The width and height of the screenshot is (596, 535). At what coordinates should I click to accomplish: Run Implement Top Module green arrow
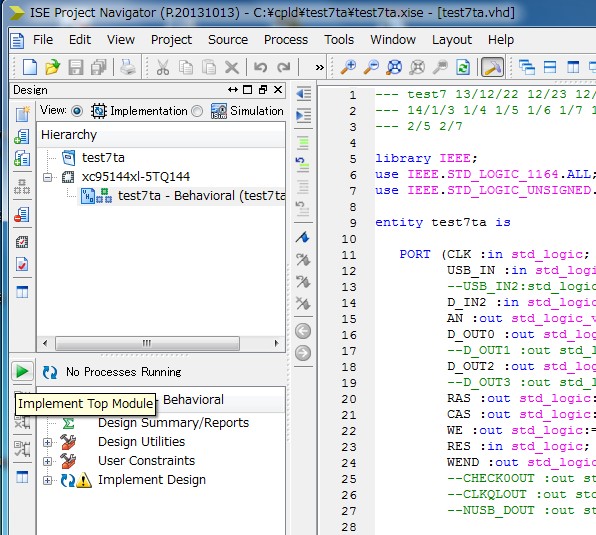click(x=22, y=371)
